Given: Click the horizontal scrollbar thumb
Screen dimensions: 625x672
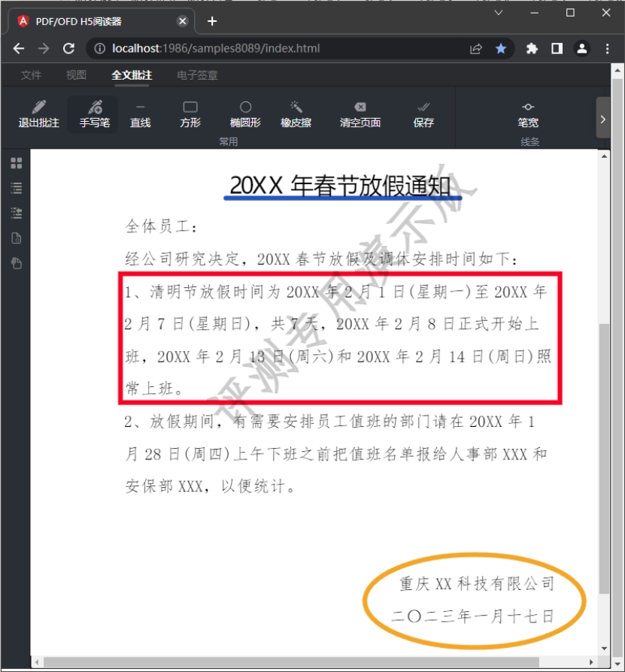Looking at the screenshot, I should point(291,662).
